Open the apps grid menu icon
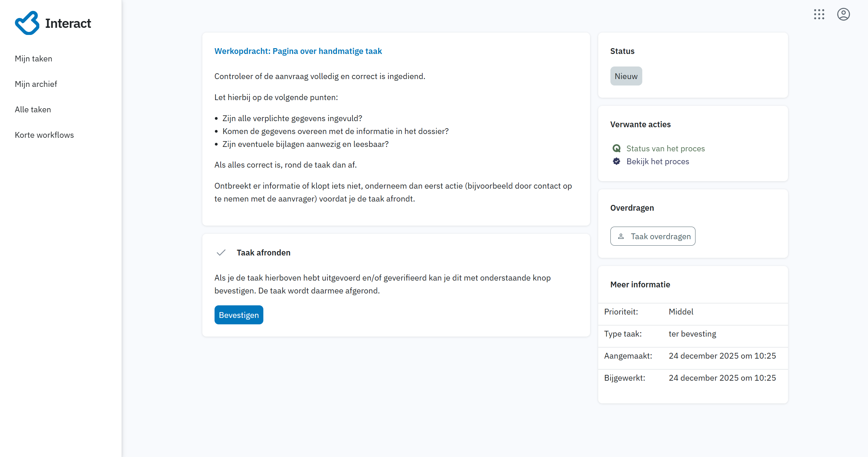 (x=819, y=14)
